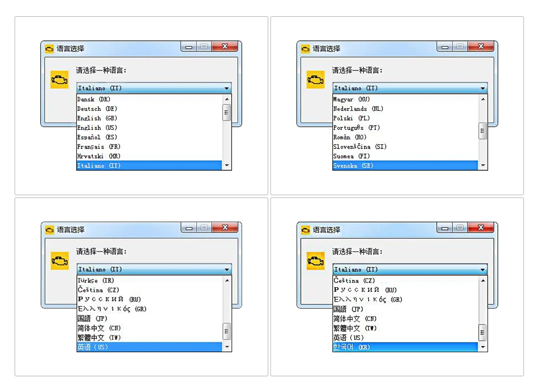
Task: Click engine icon in the 한국어 dialog
Action: click(x=316, y=260)
